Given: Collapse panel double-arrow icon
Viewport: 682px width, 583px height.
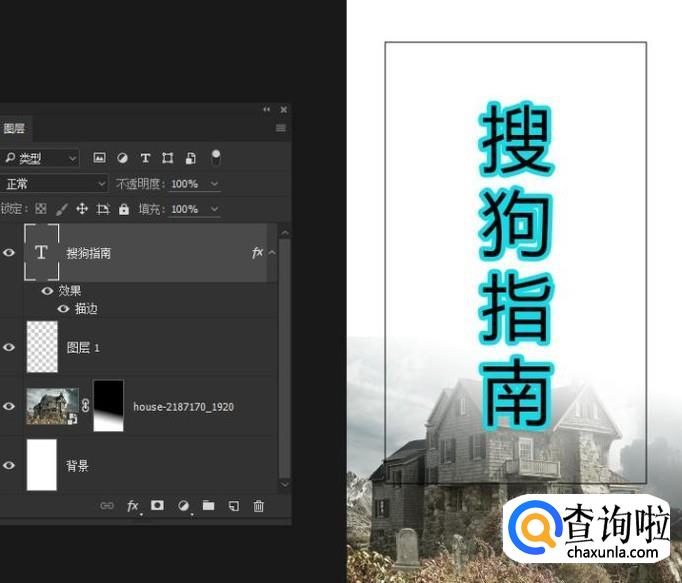Looking at the screenshot, I should click(x=267, y=109).
